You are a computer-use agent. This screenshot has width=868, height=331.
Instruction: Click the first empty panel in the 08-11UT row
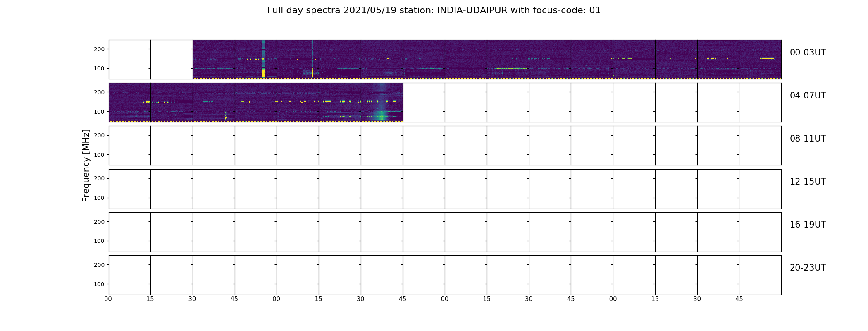(x=130, y=146)
